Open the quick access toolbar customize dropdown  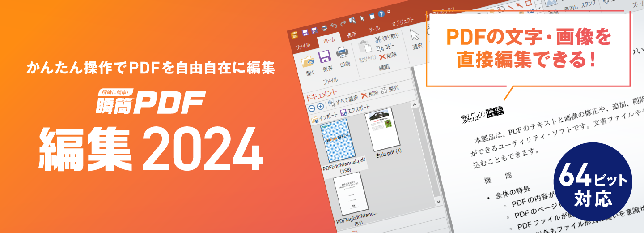coord(389,11)
